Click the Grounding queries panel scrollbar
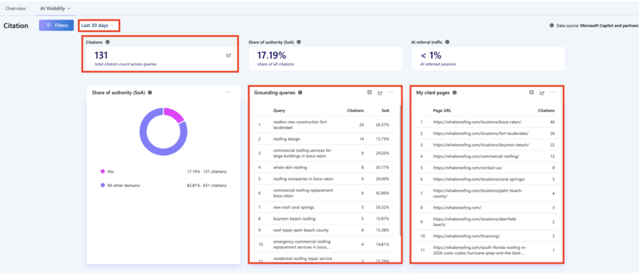 [x=401, y=170]
